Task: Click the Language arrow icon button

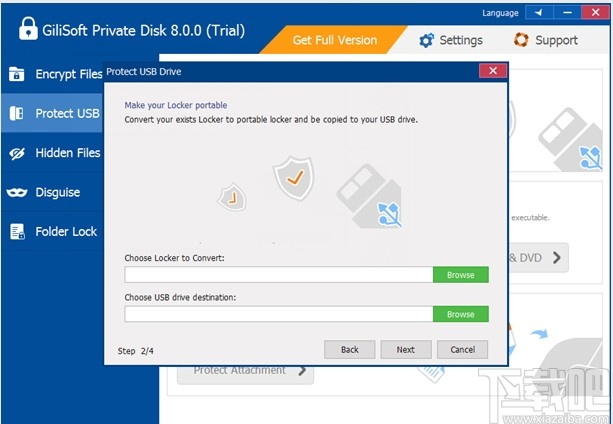Action: (539, 13)
